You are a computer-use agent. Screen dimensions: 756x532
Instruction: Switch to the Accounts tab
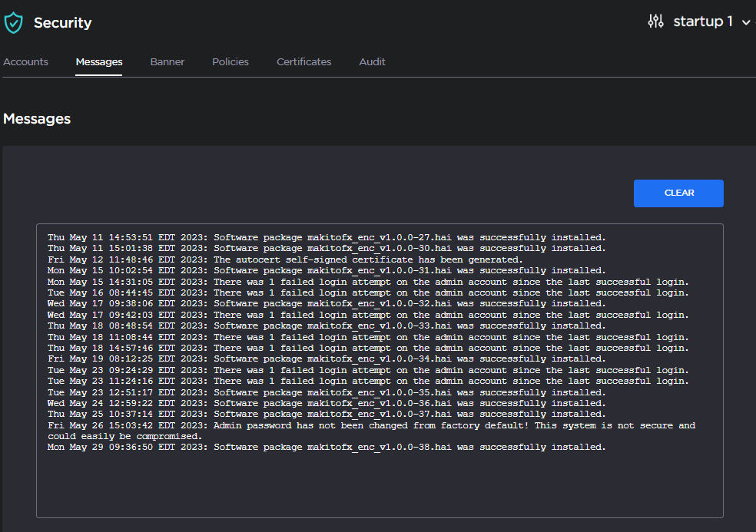pos(25,61)
